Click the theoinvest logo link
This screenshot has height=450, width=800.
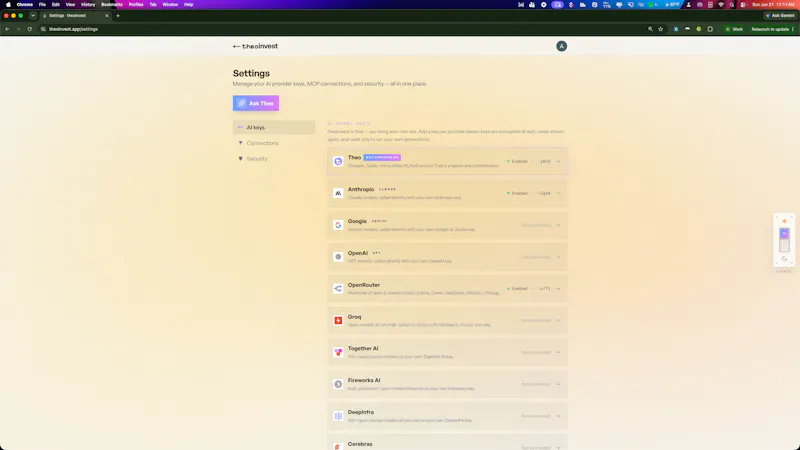pyautogui.click(x=260, y=46)
